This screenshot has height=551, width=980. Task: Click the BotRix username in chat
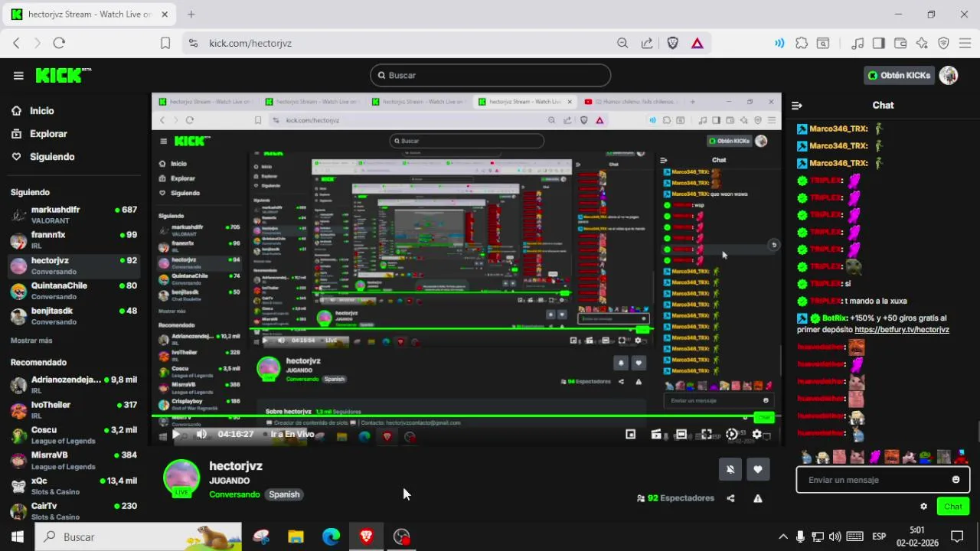[x=835, y=318]
